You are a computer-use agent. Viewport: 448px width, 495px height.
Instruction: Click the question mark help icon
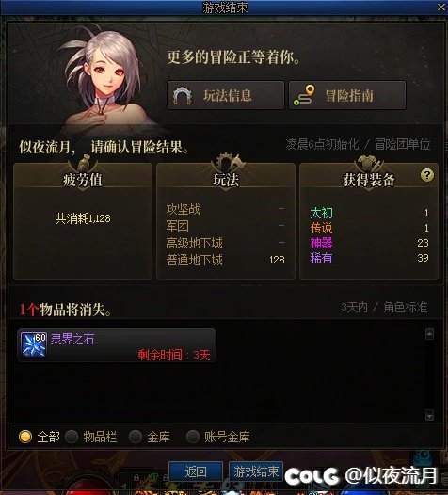[427, 175]
